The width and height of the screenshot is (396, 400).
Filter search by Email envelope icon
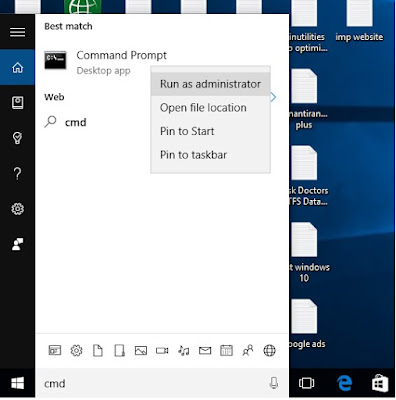coord(205,351)
